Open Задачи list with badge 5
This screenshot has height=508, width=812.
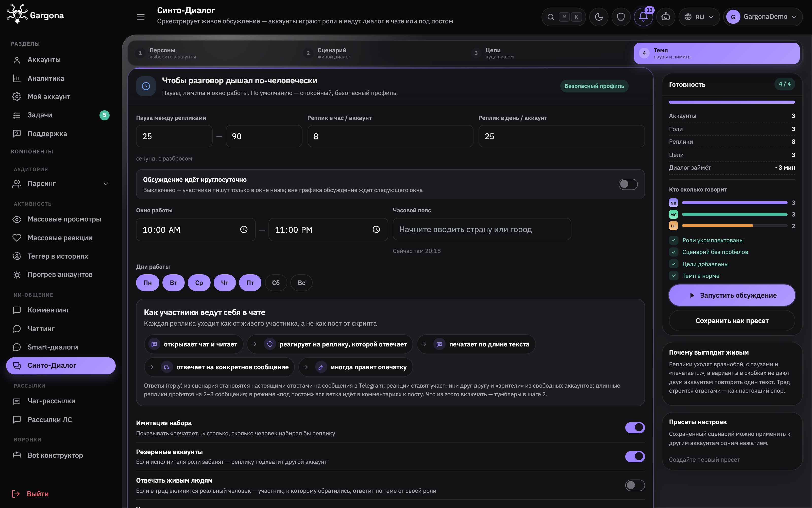pyautogui.click(x=61, y=115)
